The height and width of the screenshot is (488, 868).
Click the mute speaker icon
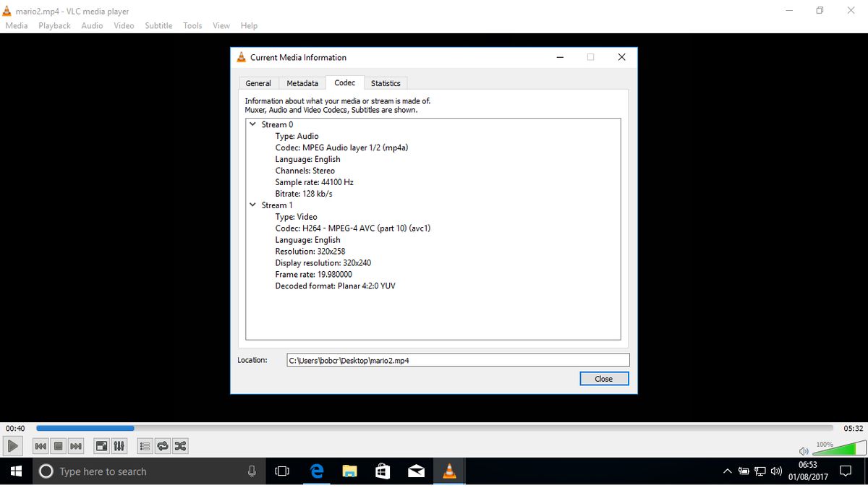click(x=803, y=450)
